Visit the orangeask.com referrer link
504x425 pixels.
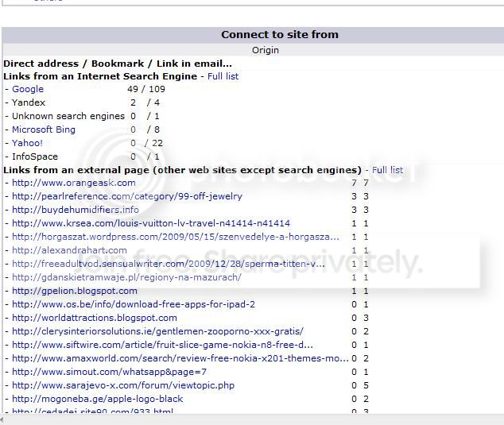[74, 183]
